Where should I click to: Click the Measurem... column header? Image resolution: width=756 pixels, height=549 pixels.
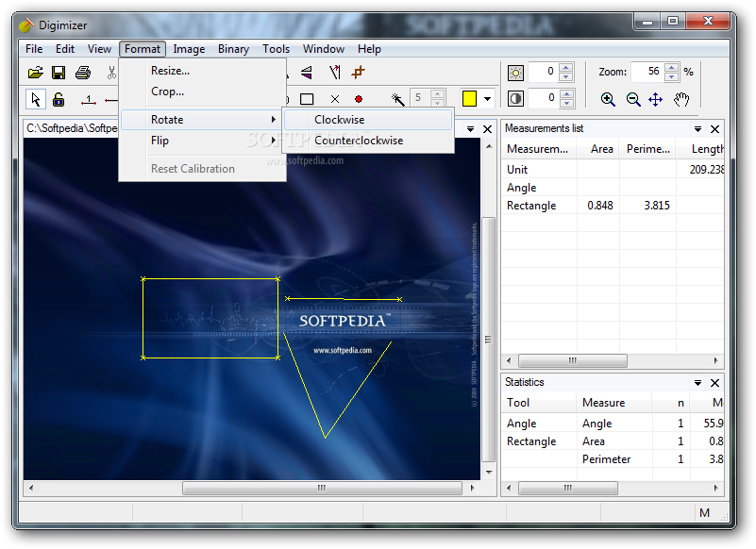click(x=540, y=149)
